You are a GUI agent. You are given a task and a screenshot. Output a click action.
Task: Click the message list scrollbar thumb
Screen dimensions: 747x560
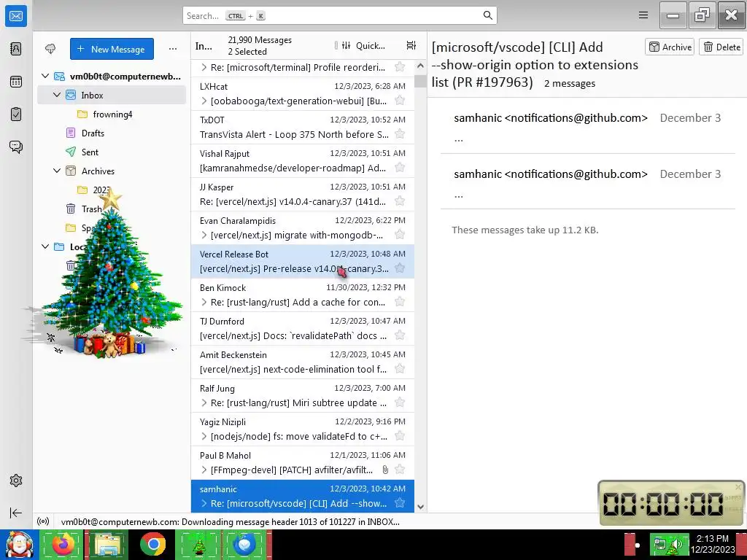[x=420, y=82]
